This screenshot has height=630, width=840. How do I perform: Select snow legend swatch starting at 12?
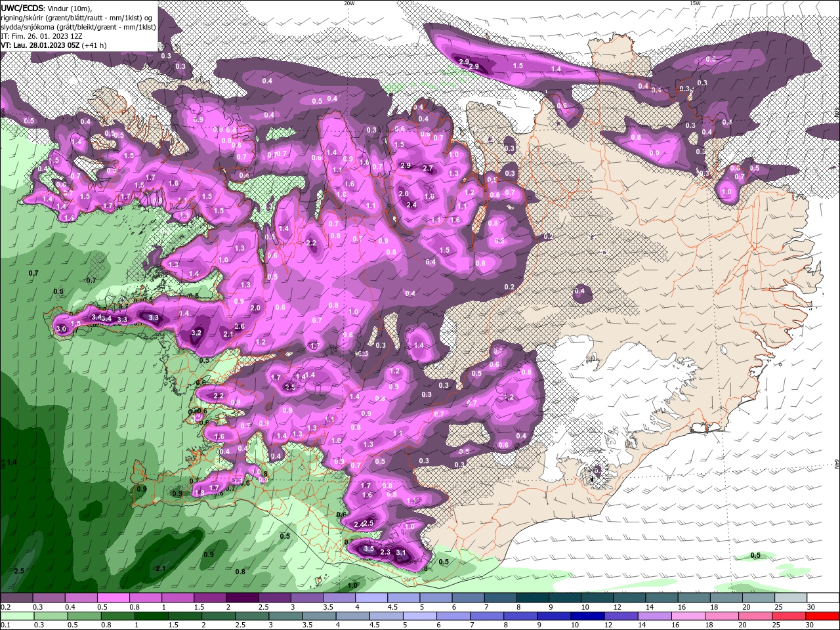[629, 598]
